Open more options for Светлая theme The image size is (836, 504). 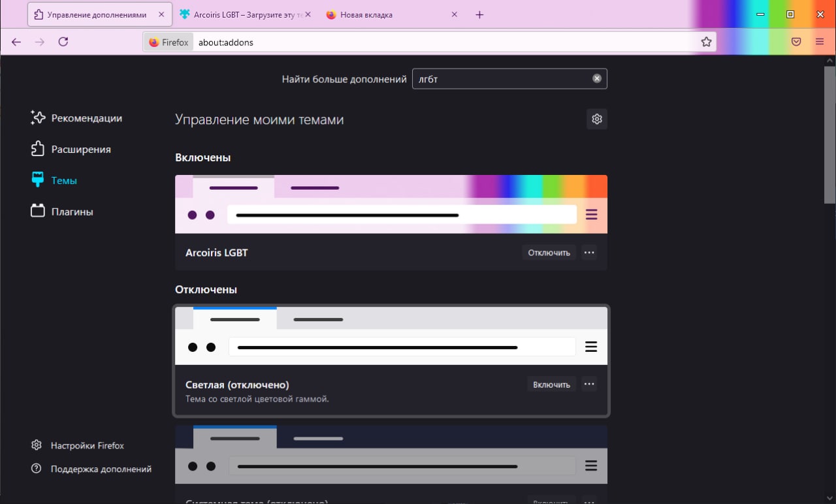point(589,385)
